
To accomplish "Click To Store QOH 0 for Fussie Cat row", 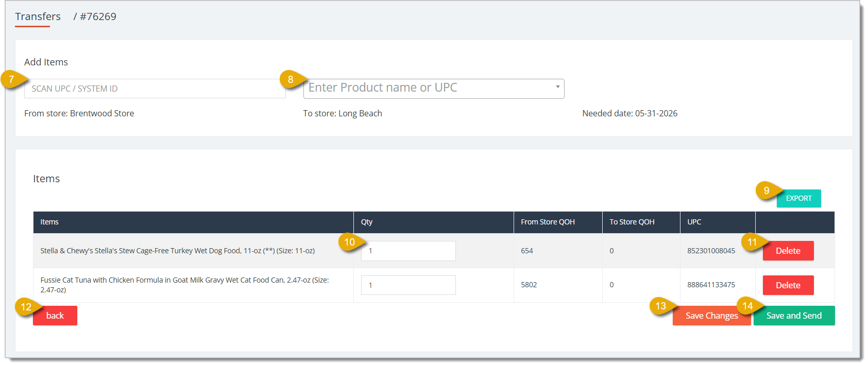I will 611,285.
